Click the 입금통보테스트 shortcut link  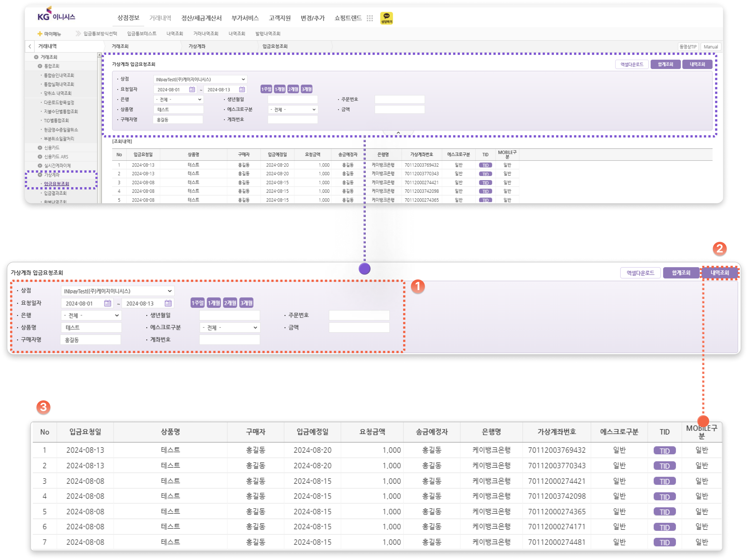142,34
